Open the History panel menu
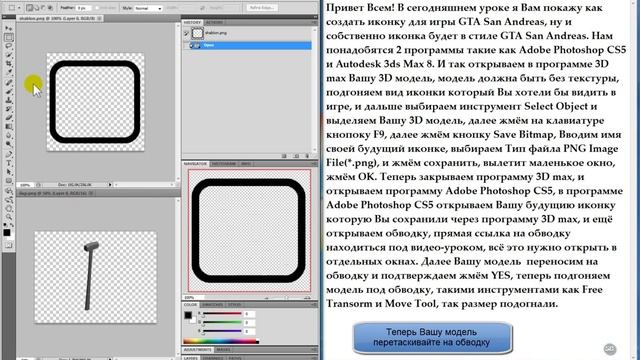640x360 pixels. 314,22
